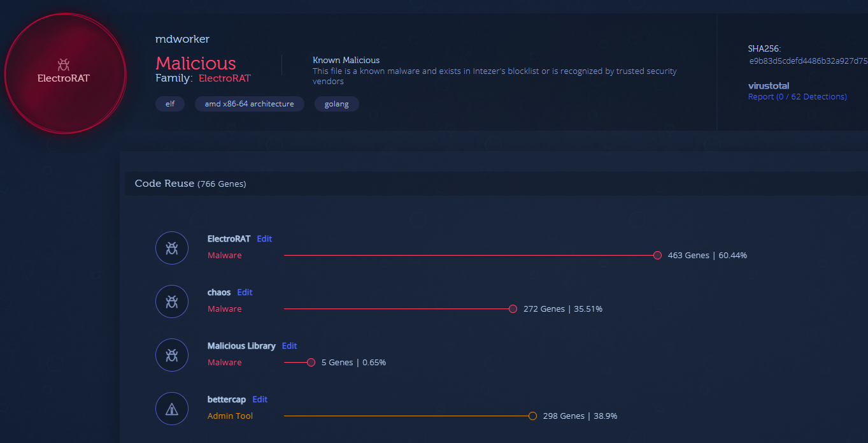The width and height of the screenshot is (868, 443).
Task: Click the Malicious Library name in list
Action: [241, 345]
